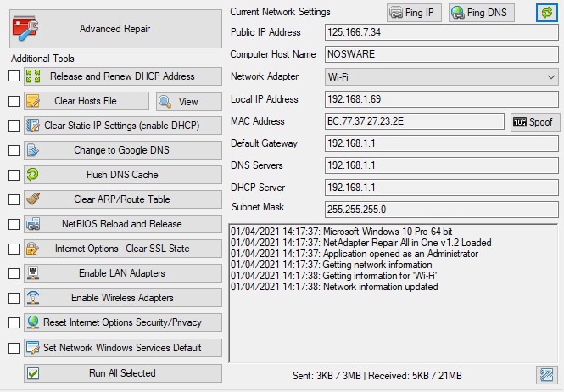
Task: Select the Change to Google DNS checkbox
Action: [14, 150]
